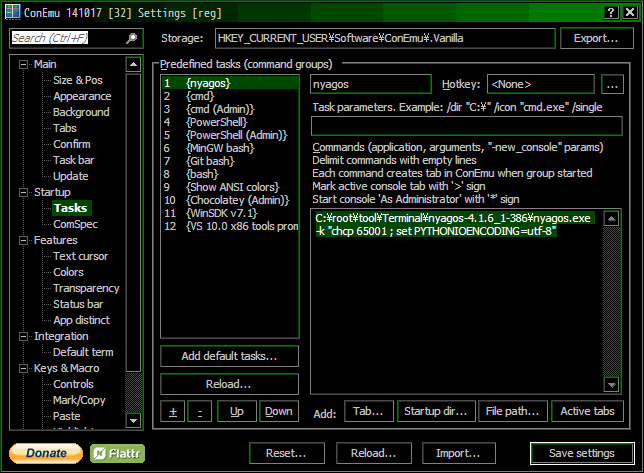Open the Mark/Copy settings page
Image resolution: width=644 pixels, height=473 pixels.
tap(79, 400)
